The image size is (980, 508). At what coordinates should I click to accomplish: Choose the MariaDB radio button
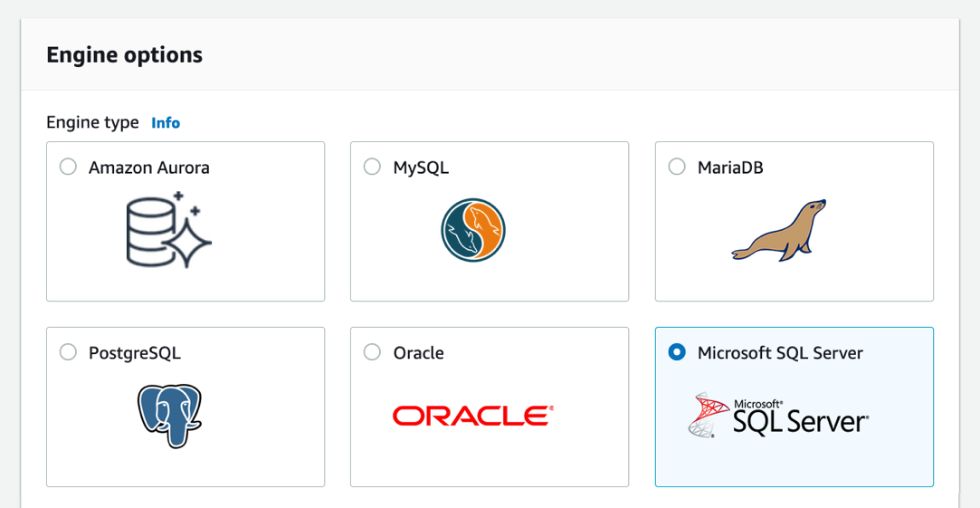coord(677,167)
